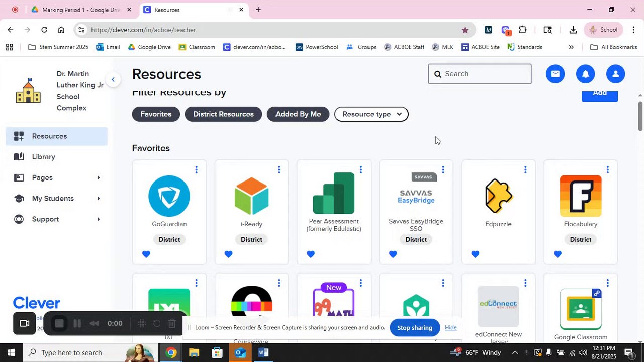Switch to Marking Period 1 Google Drive tab

[x=81, y=10]
